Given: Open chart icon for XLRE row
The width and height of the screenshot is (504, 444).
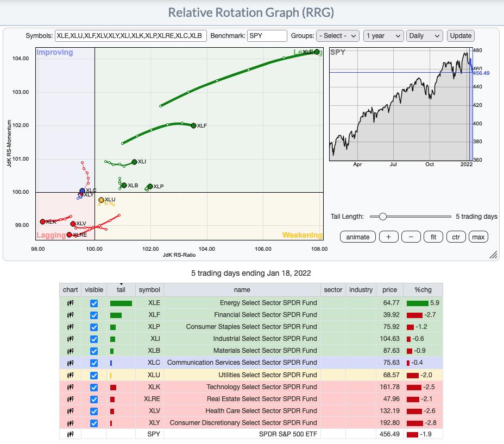Looking at the screenshot, I should tap(71, 399).
